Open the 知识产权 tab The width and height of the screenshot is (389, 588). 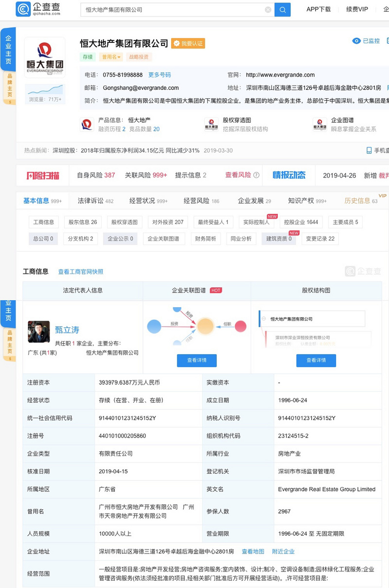tap(307, 201)
